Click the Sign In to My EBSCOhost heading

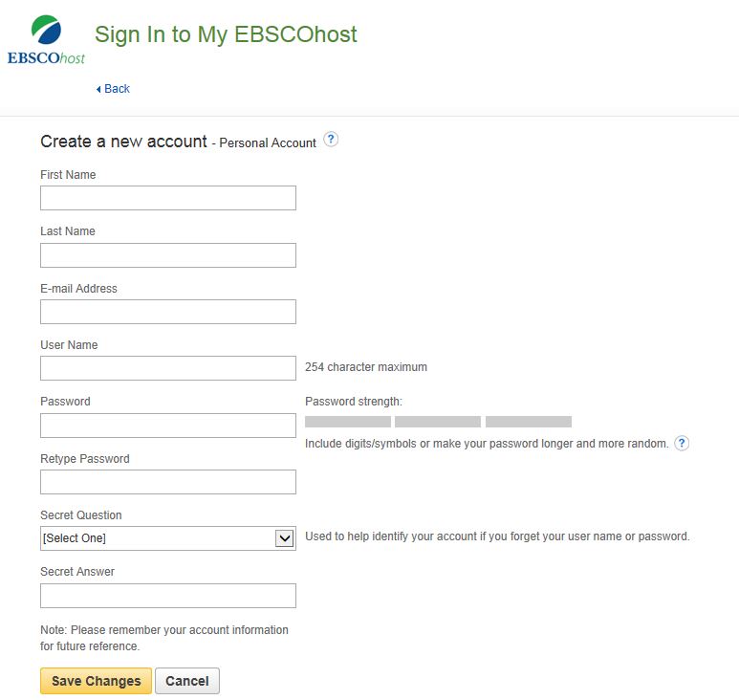[x=226, y=34]
